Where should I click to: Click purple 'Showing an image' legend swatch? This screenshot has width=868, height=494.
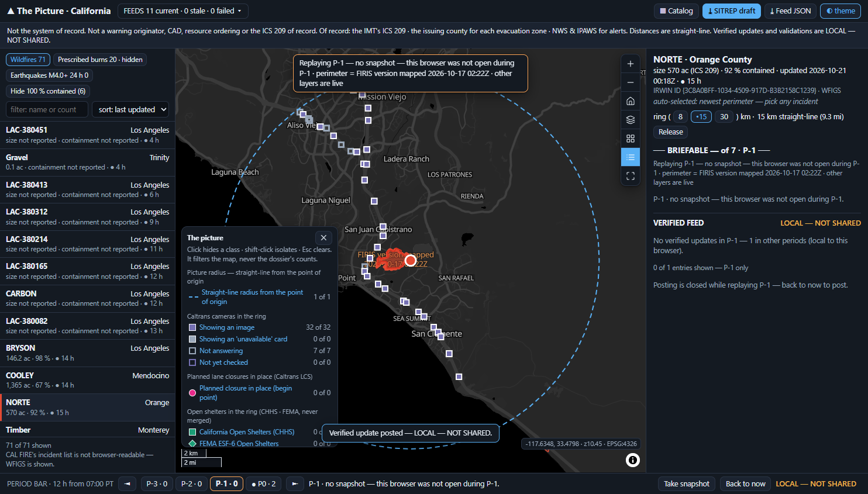coord(192,327)
